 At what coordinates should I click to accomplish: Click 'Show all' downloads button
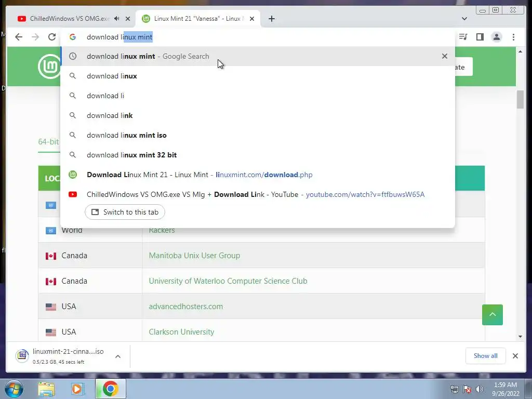[x=486, y=356]
